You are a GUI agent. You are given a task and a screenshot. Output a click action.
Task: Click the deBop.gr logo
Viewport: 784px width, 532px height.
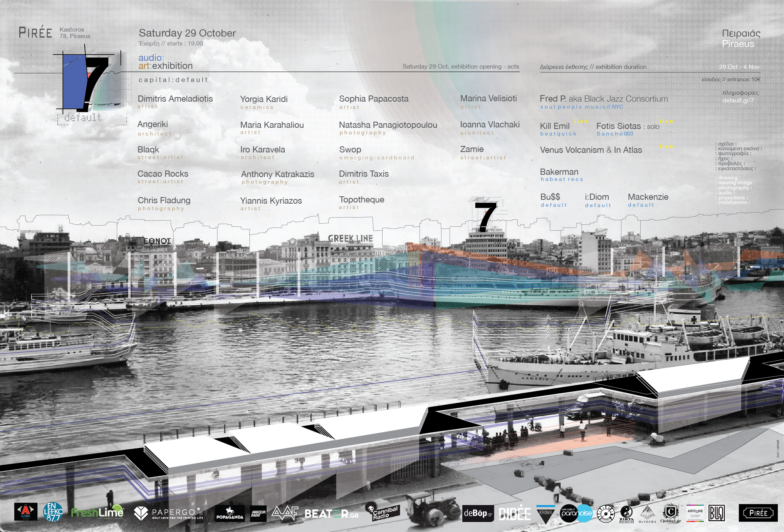coord(478,513)
